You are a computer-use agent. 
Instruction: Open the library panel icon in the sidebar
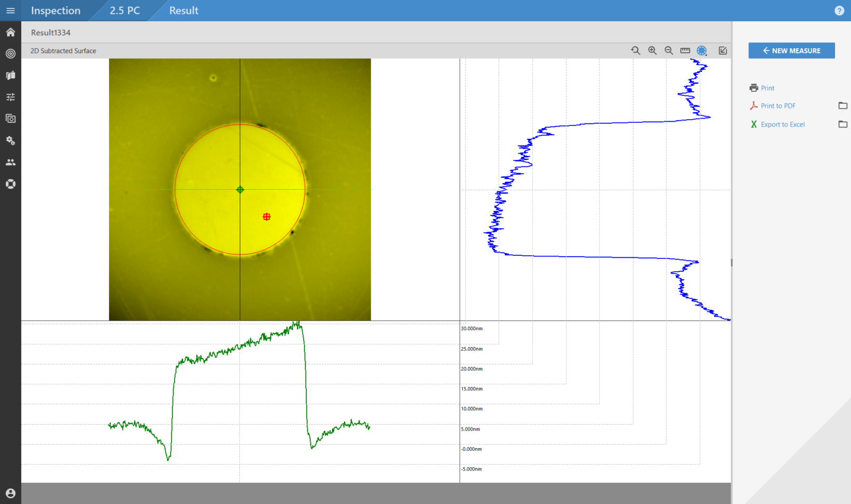coord(10,75)
